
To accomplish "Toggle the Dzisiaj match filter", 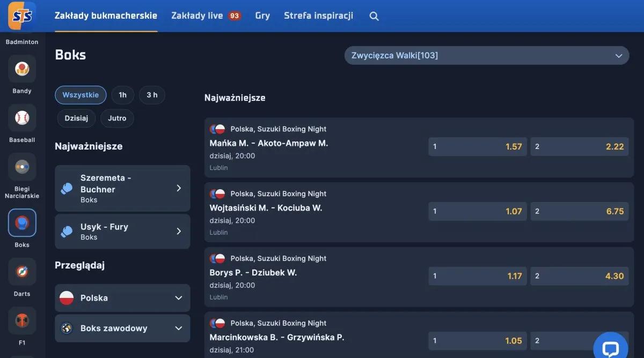I will (x=76, y=118).
